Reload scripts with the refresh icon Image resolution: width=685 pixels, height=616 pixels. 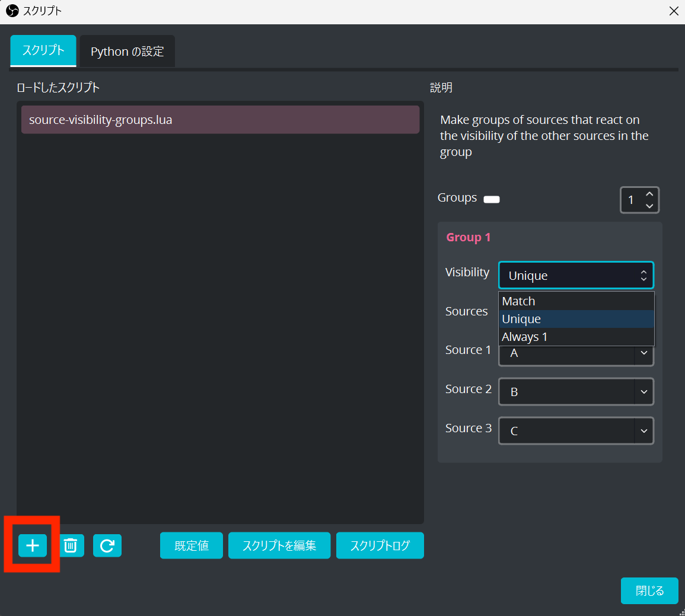[x=107, y=545]
